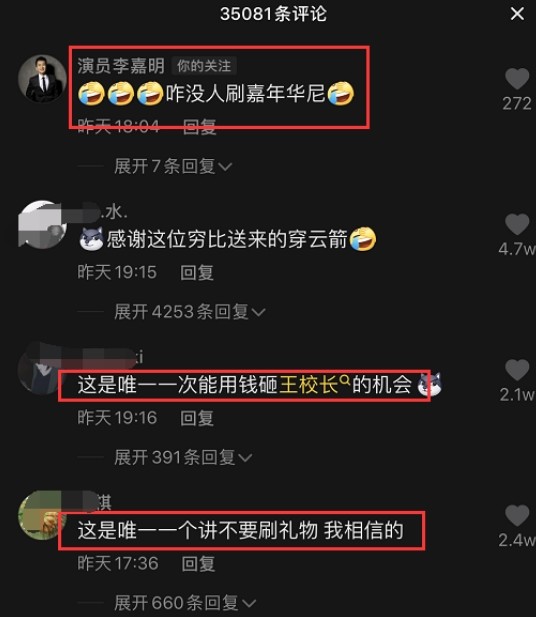The width and height of the screenshot is (536, 617).
Task: Open avatar of the 穿云箭 commenter
Action: tap(42, 224)
